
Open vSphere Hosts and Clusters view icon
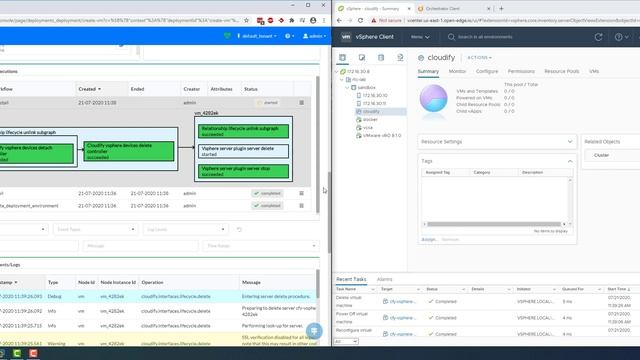coord(342,58)
